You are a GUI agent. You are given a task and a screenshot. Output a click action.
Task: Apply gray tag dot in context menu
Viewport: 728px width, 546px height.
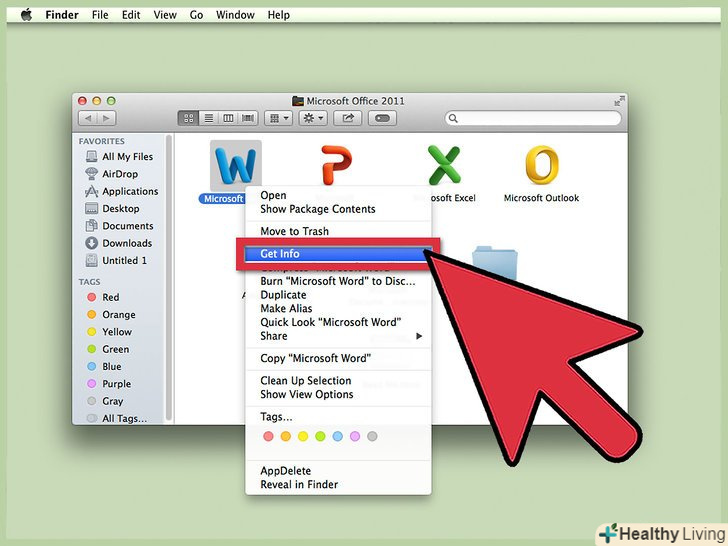(372, 436)
